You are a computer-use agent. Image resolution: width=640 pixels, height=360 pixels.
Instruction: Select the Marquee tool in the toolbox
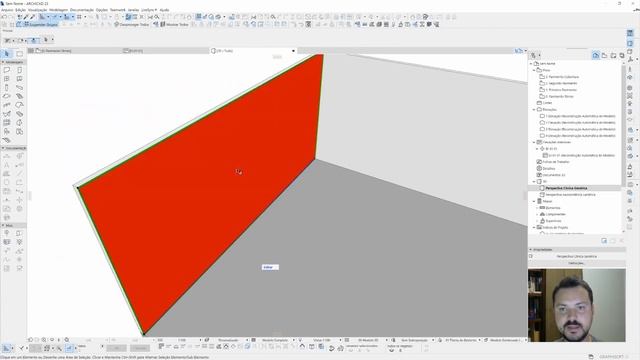pyautogui.click(x=20, y=54)
